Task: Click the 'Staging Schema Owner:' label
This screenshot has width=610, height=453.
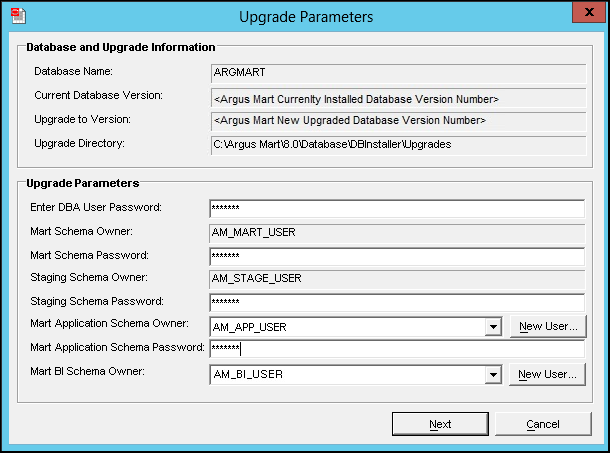Action: pos(89,277)
